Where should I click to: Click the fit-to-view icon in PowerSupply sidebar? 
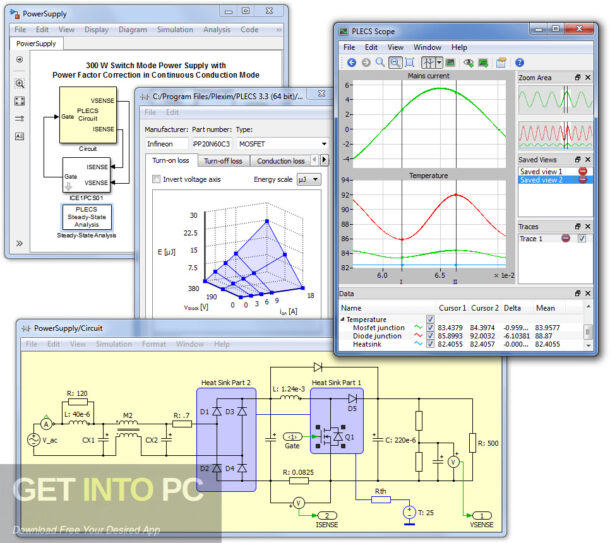click(x=19, y=101)
